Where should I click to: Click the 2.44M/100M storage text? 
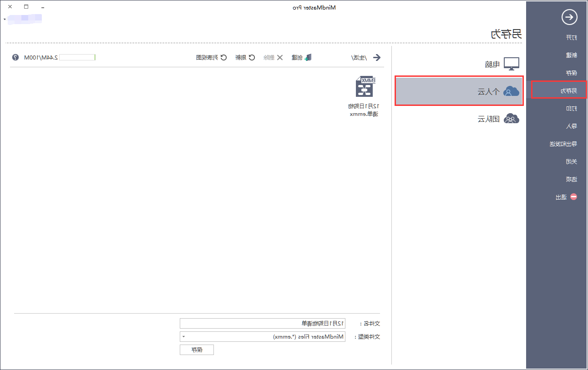(41, 57)
